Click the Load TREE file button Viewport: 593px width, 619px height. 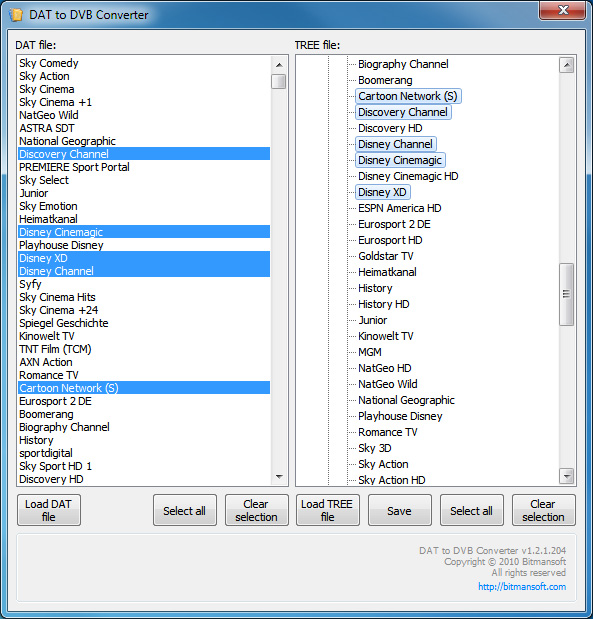(327, 510)
